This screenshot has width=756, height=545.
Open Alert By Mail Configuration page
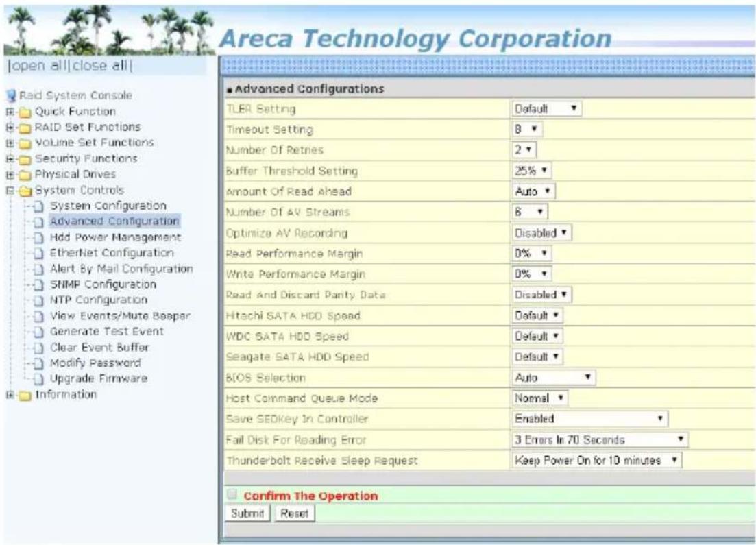(121, 269)
